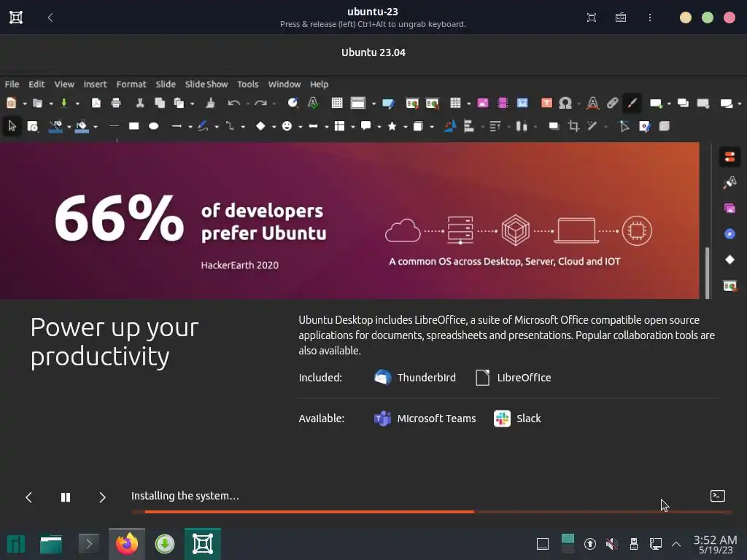747x560 pixels.
Task: Open the File menu
Action: (12, 85)
